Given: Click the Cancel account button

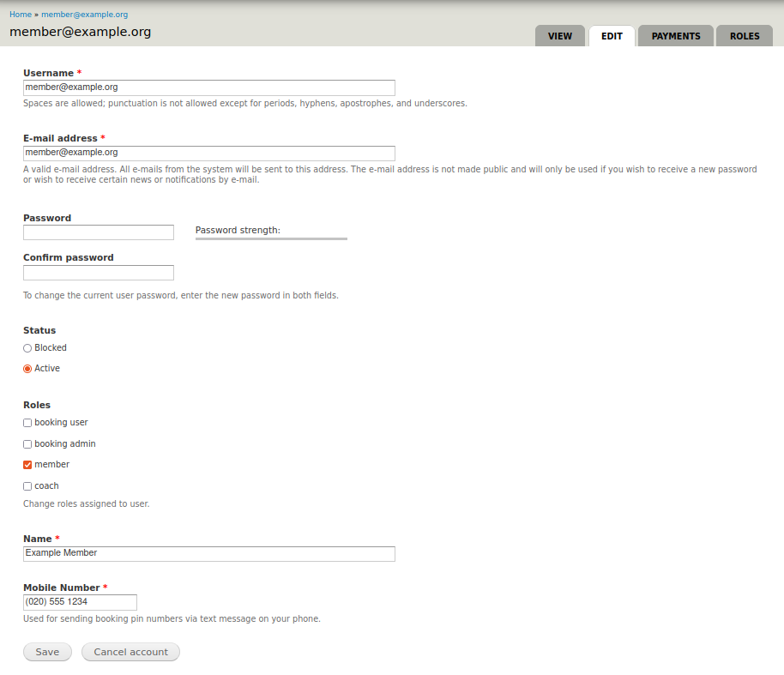Looking at the screenshot, I should point(130,652).
